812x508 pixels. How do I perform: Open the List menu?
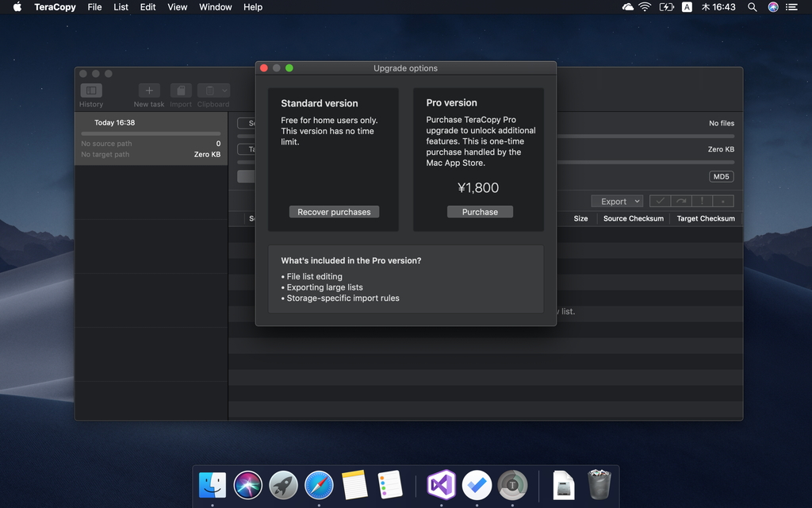coord(121,6)
